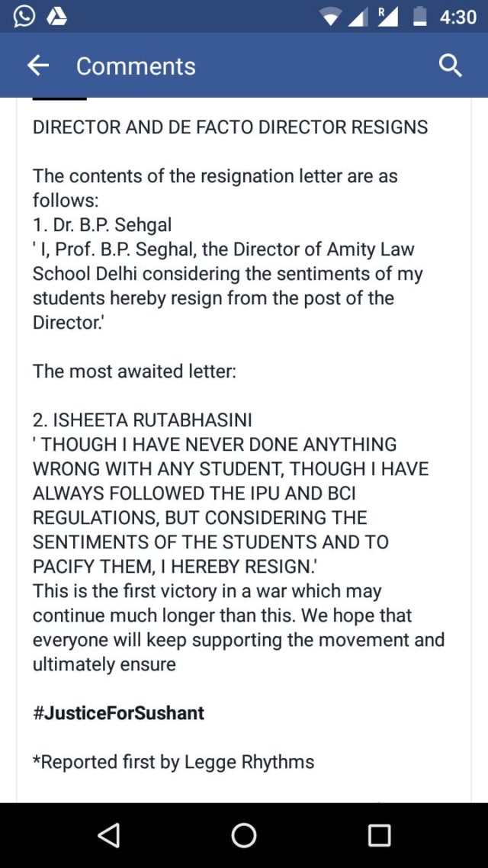Tap the name '2. ISHEETA RUTABHASINI'

142,420
